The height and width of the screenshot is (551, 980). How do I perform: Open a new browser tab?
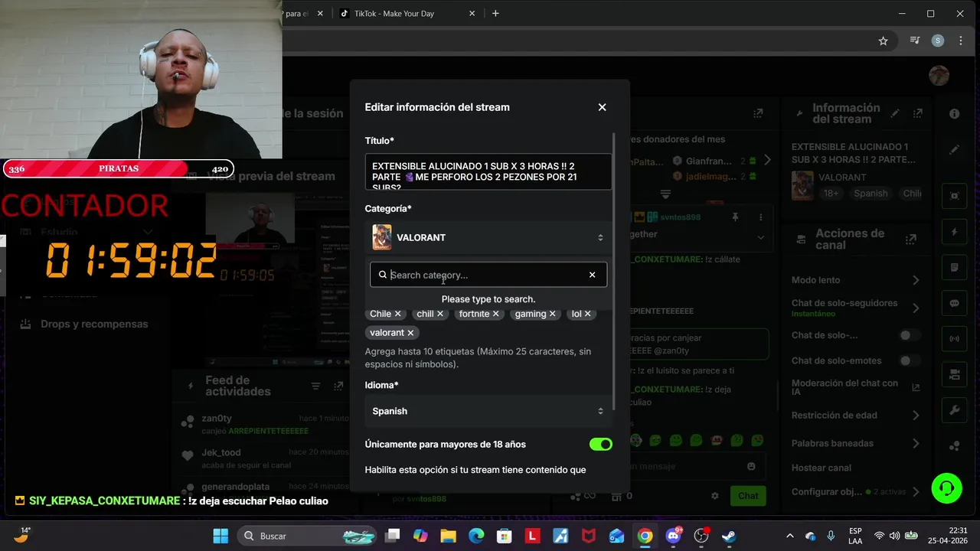pos(495,13)
